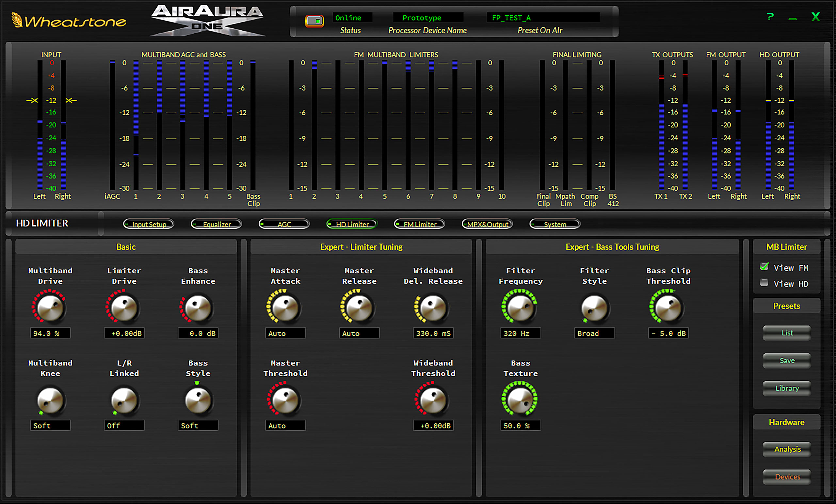The width and height of the screenshot is (836, 504).
Task: Click the Bass Texture knob
Action: (x=521, y=400)
